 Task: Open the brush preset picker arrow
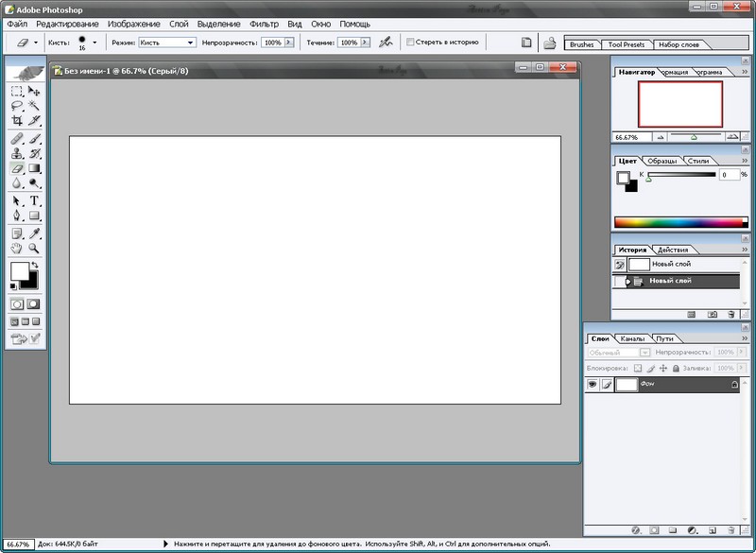(x=94, y=43)
